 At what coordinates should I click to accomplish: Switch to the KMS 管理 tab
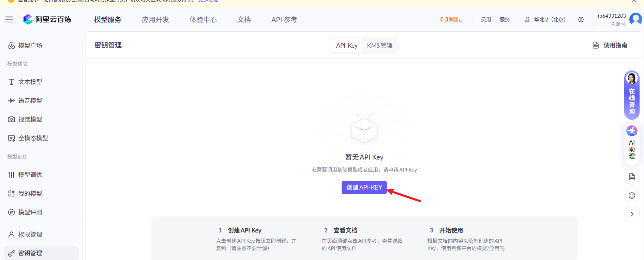pyautogui.click(x=380, y=45)
